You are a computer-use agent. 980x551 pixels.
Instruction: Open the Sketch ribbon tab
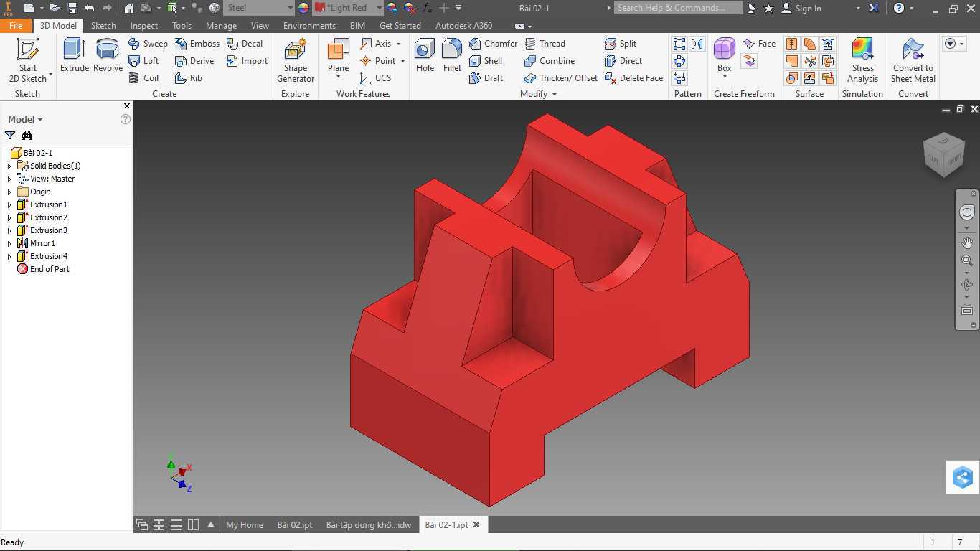pos(103,25)
